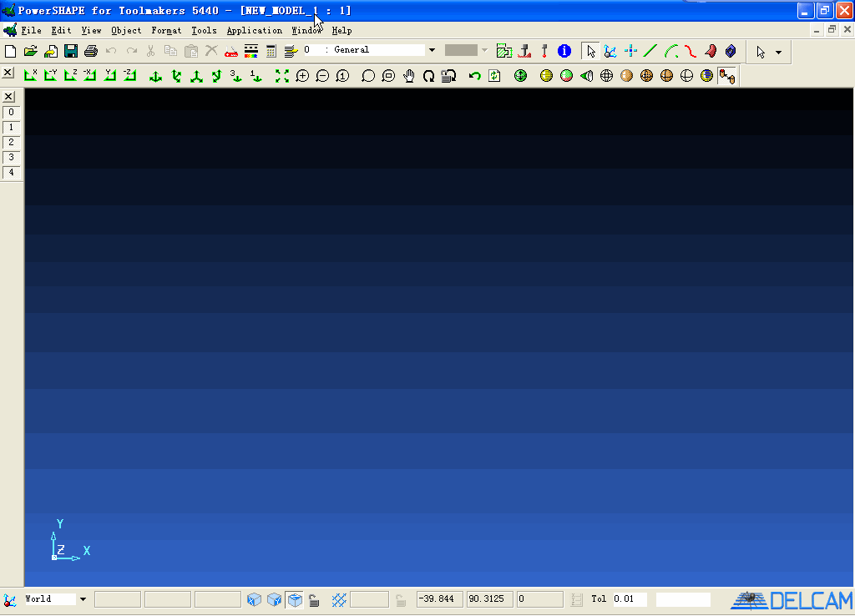Open a model with the open folder icon
The width and height of the screenshot is (855, 616).
tap(31, 51)
